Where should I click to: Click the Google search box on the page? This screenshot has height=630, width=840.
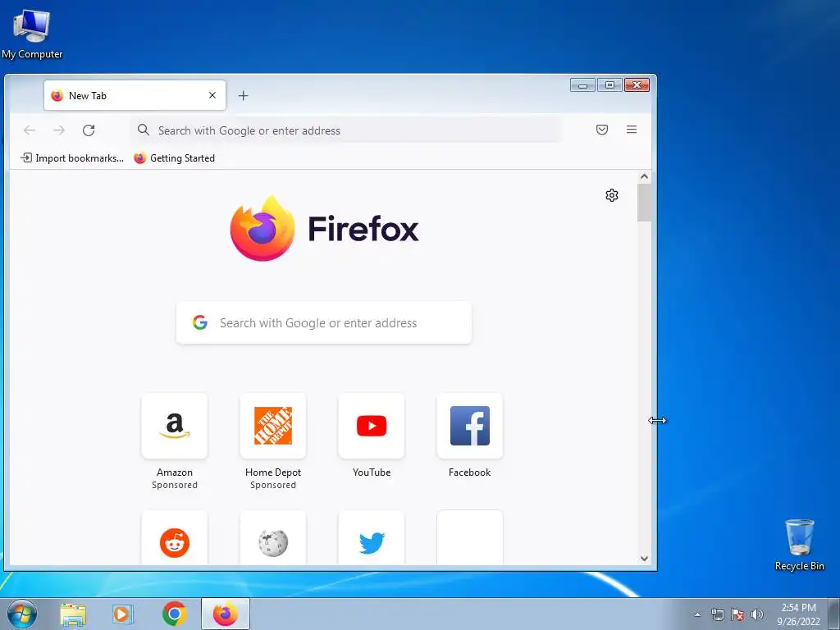click(x=324, y=322)
